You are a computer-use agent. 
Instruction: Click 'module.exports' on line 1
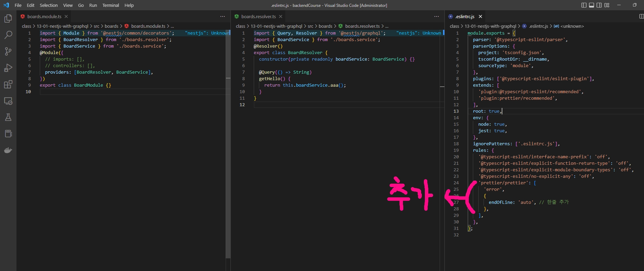tap(486, 33)
